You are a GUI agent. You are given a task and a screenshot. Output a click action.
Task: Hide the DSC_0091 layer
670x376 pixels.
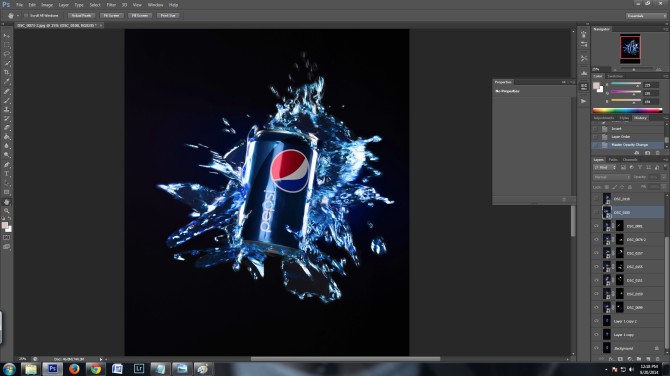click(596, 226)
